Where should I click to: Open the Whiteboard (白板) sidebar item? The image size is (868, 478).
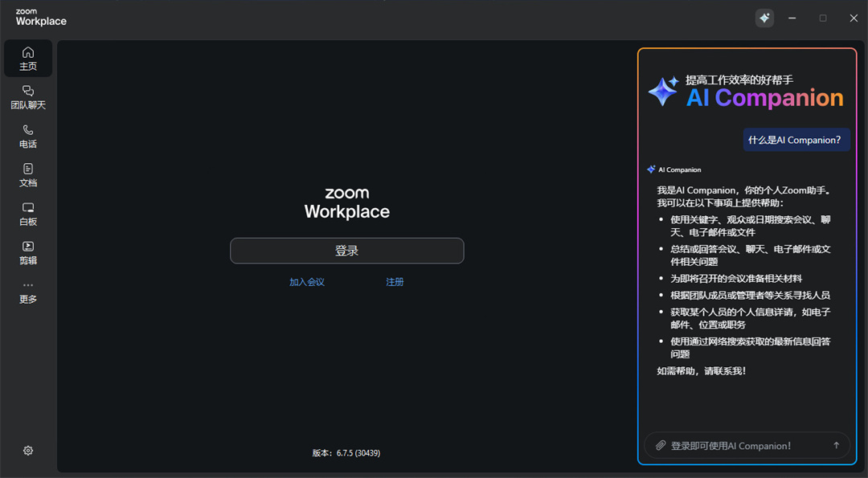tap(28, 214)
